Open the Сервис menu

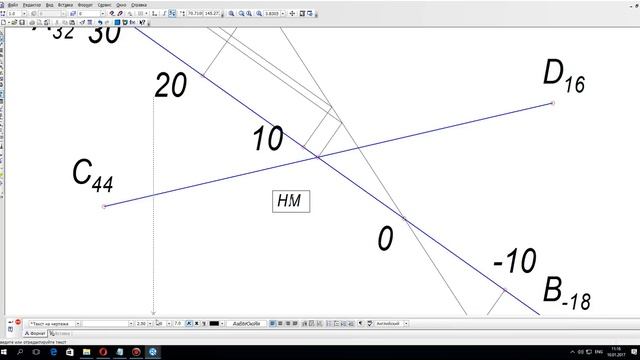click(104, 5)
